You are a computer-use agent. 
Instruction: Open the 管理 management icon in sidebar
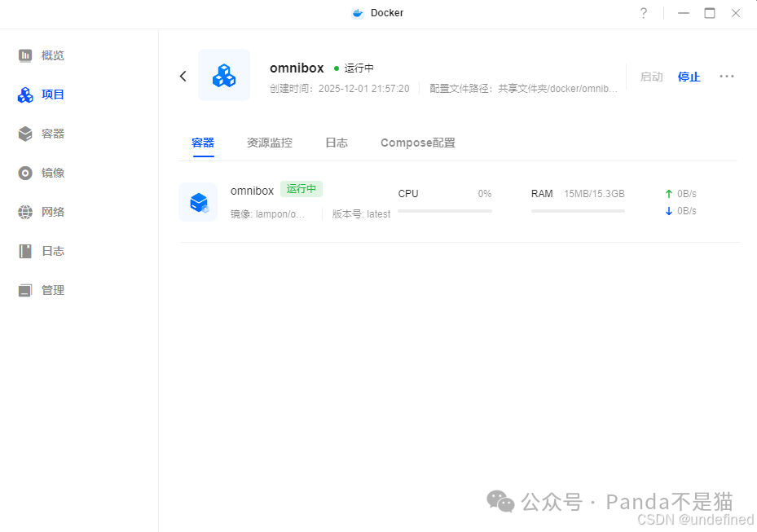[25, 290]
